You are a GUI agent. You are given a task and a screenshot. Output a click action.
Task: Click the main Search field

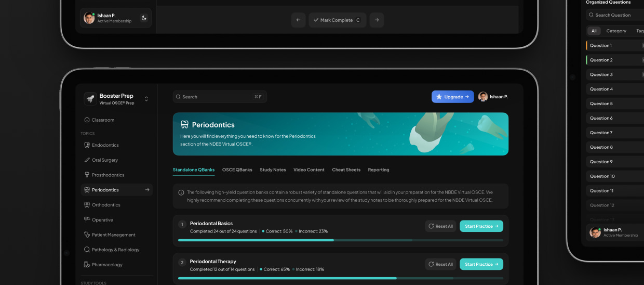pyautogui.click(x=219, y=97)
